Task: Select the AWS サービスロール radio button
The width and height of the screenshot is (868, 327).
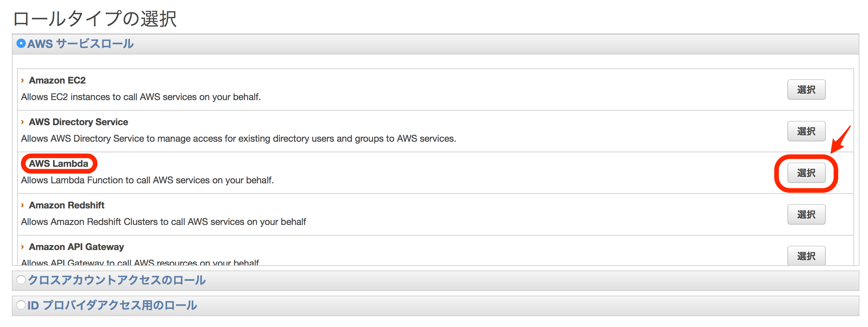Action: tap(21, 44)
